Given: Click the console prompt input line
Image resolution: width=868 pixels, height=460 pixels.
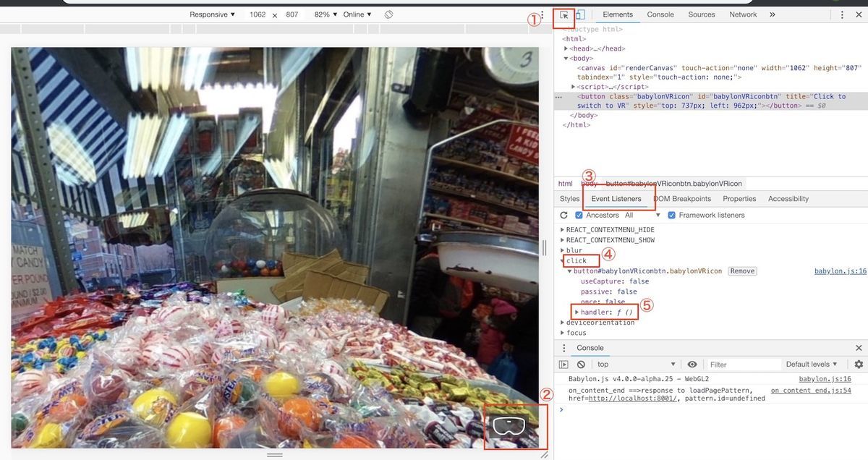Looking at the screenshot, I should [x=712, y=409].
